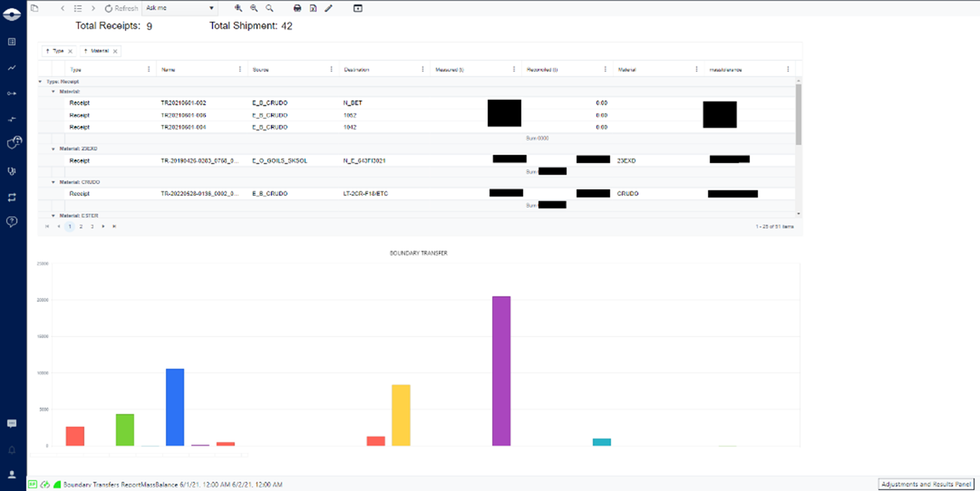980x491 pixels.
Task: Click the tall purple bar in chart
Action: click(x=501, y=371)
